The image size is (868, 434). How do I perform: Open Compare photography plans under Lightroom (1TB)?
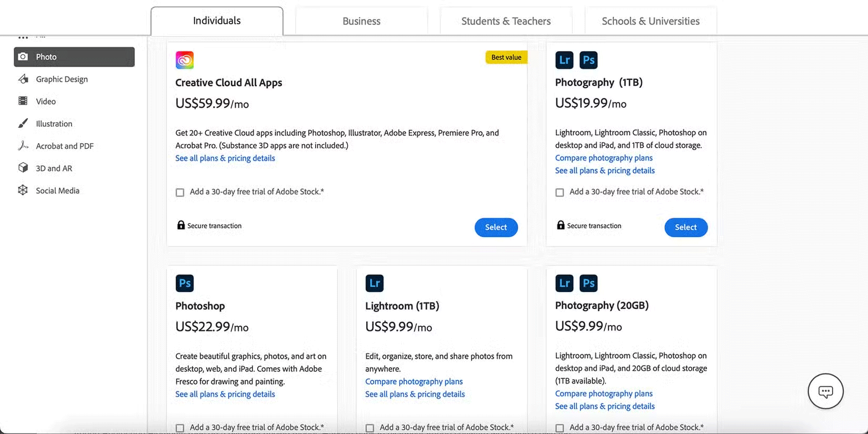[414, 381]
